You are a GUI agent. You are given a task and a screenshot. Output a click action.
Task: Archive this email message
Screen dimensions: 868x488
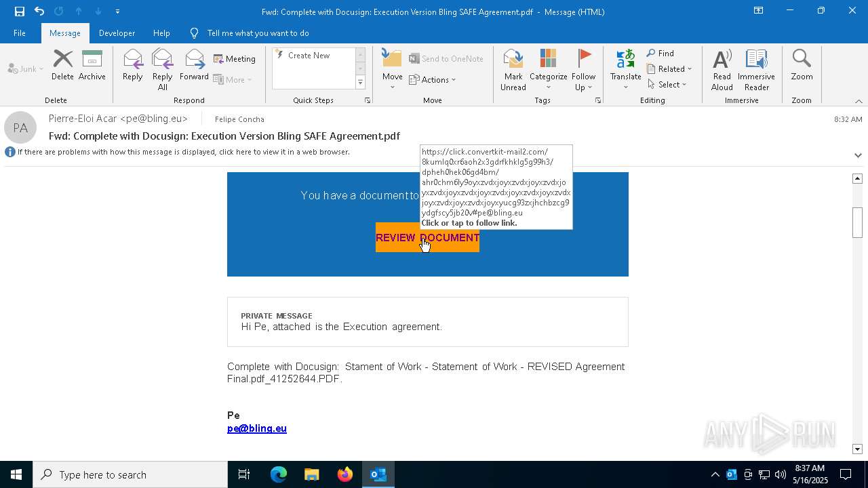click(92, 66)
